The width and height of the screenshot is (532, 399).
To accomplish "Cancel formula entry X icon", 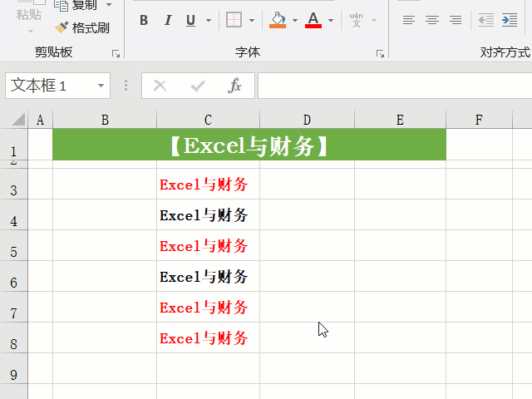I will pos(160,86).
